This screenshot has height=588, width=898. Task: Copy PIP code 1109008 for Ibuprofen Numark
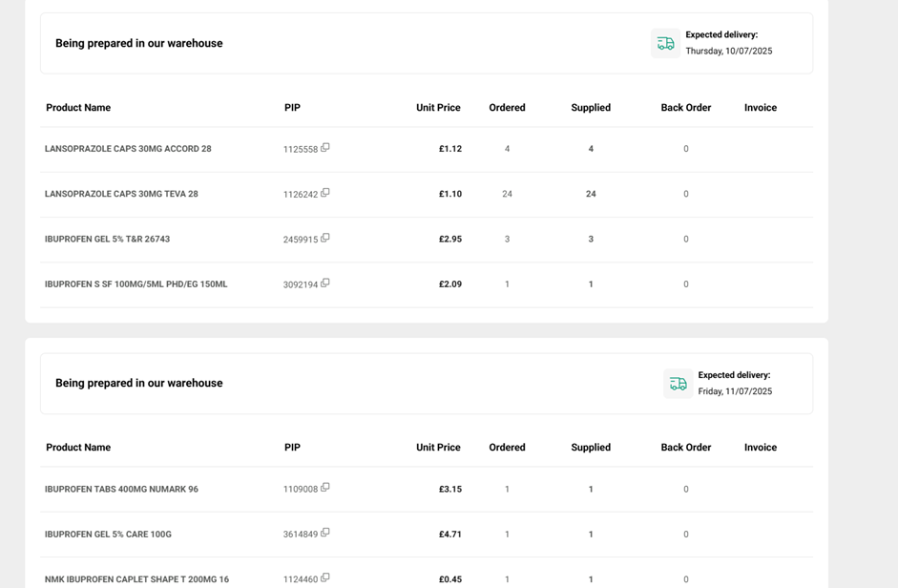pyautogui.click(x=325, y=488)
